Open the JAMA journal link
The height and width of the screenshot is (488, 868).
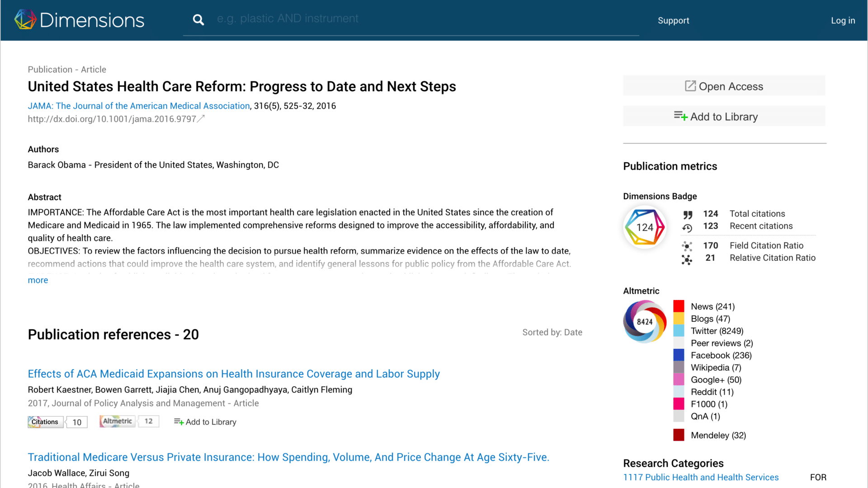138,106
